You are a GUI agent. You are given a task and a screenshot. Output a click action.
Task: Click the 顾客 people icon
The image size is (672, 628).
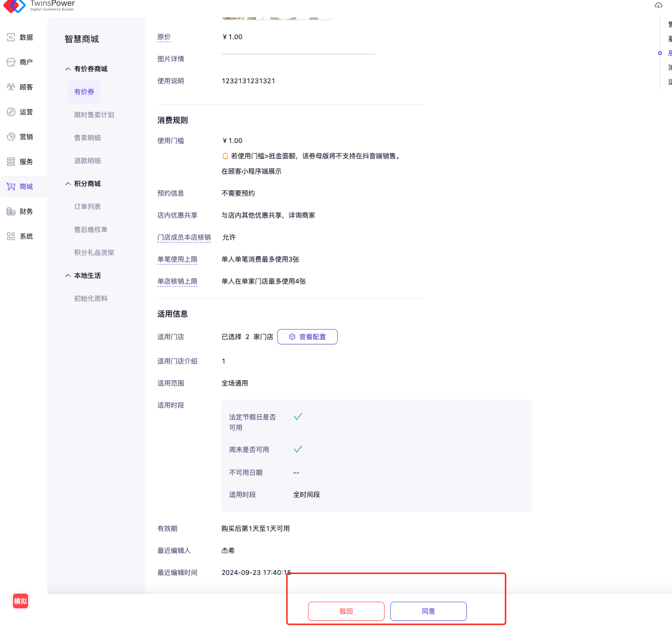pyautogui.click(x=11, y=87)
